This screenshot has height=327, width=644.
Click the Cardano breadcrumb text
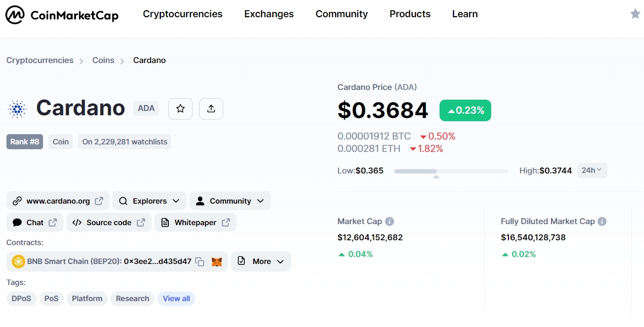(150, 60)
